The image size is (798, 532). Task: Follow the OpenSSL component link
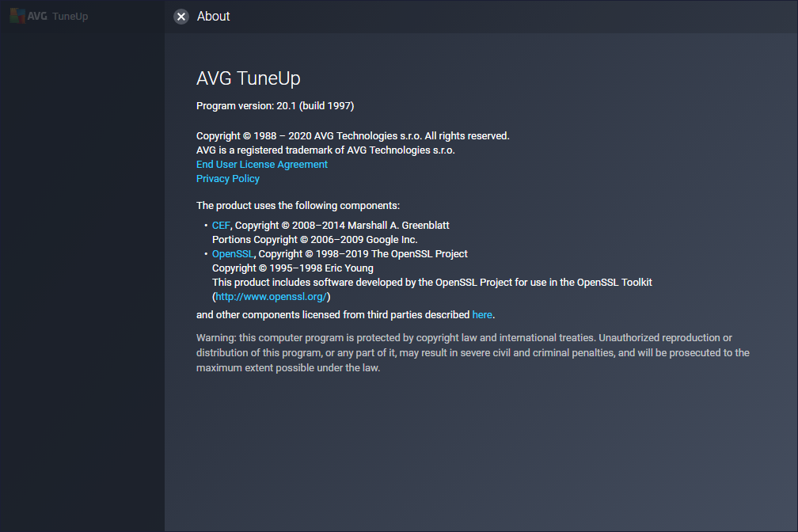point(233,253)
